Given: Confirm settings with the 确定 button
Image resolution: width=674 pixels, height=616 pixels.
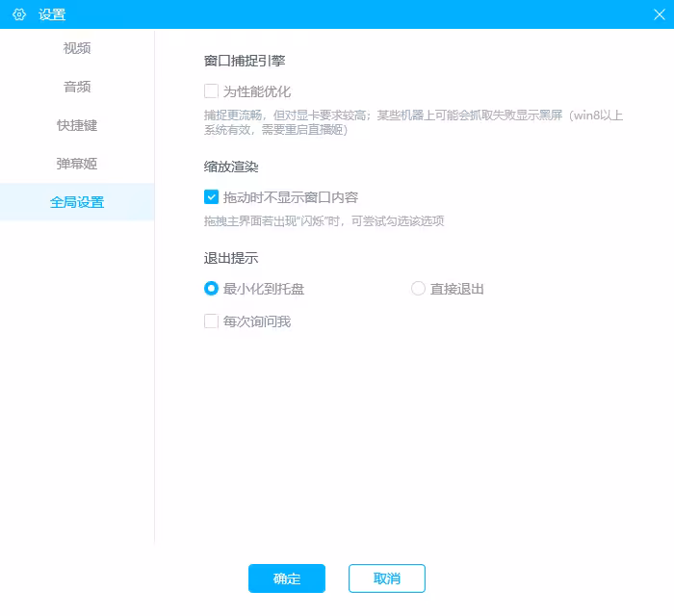Looking at the screenshot, I should pos(287,578).
